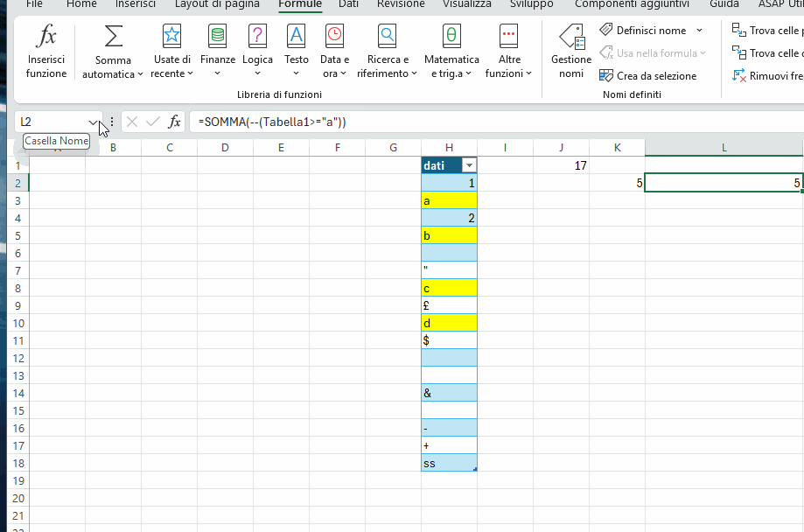Select the dati table header cell
804x532 pixels.
pyautogui.click(x=449, y=165)
